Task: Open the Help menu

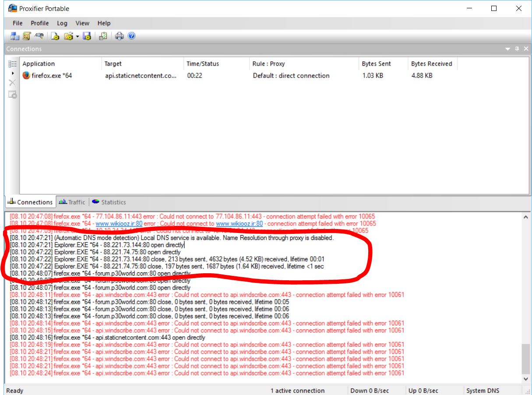Action: 104,23
